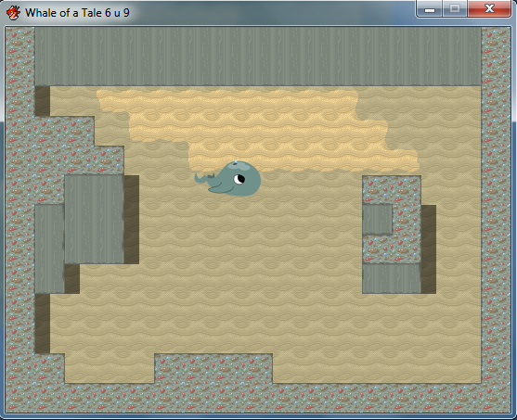Click the large gray stone block on left

point(95,219)
